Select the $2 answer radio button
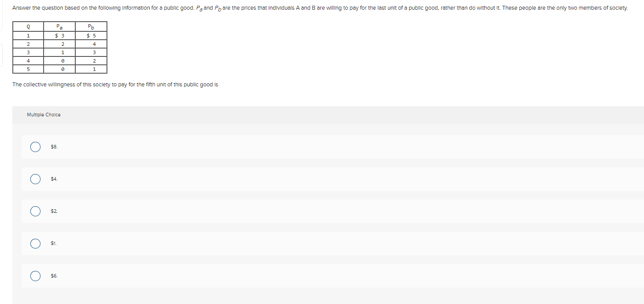644x304 pixels. tap(35, 211)
